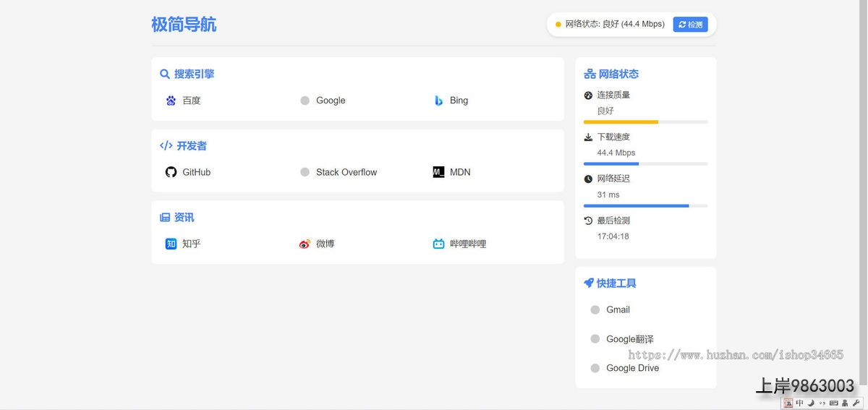Viewport: 868px width, 410px height.
Task: Click the Bilibili TV icon
Action: pos(438,244)
